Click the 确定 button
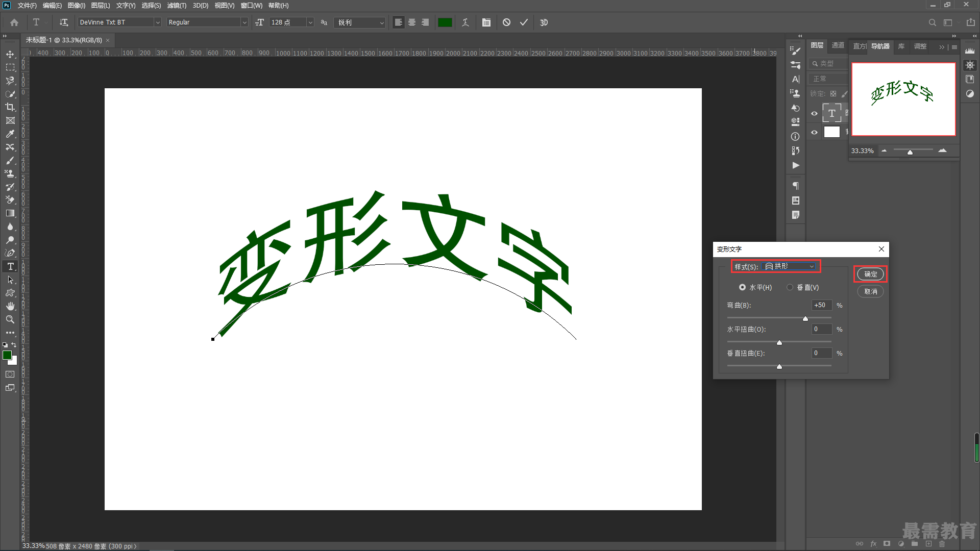 870,274
